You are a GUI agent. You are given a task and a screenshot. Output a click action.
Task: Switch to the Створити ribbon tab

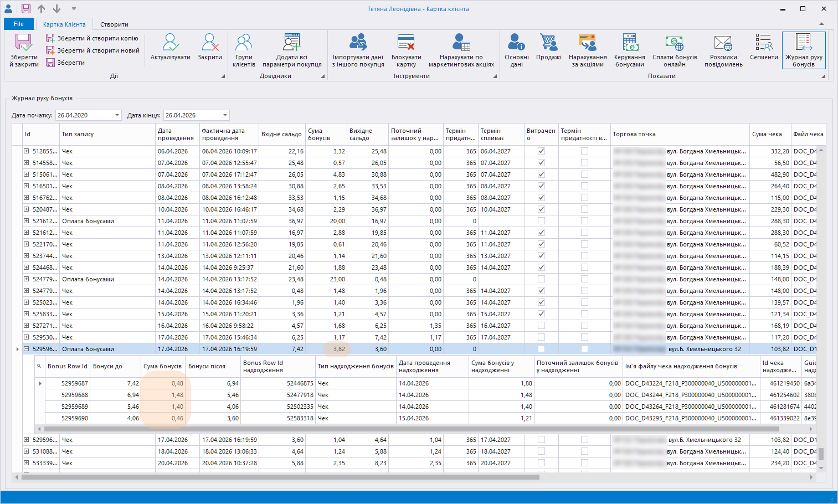pyautogui.click(x=114, y=24)
